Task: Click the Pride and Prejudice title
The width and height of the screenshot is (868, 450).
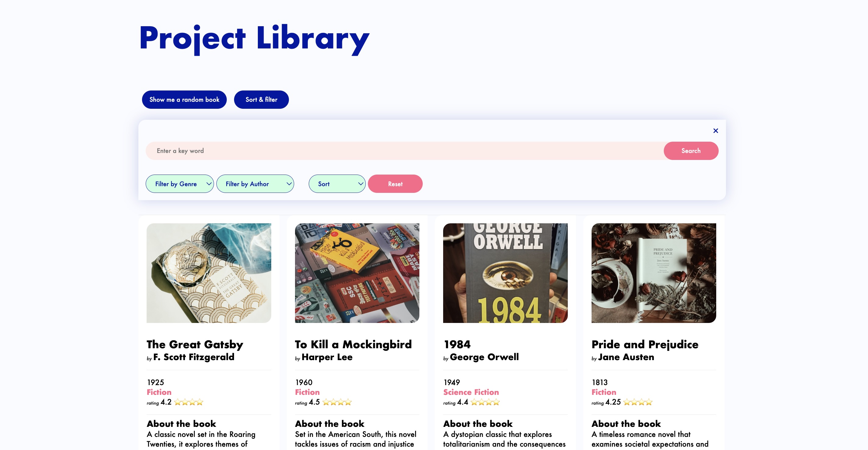Action: [645, 344]
